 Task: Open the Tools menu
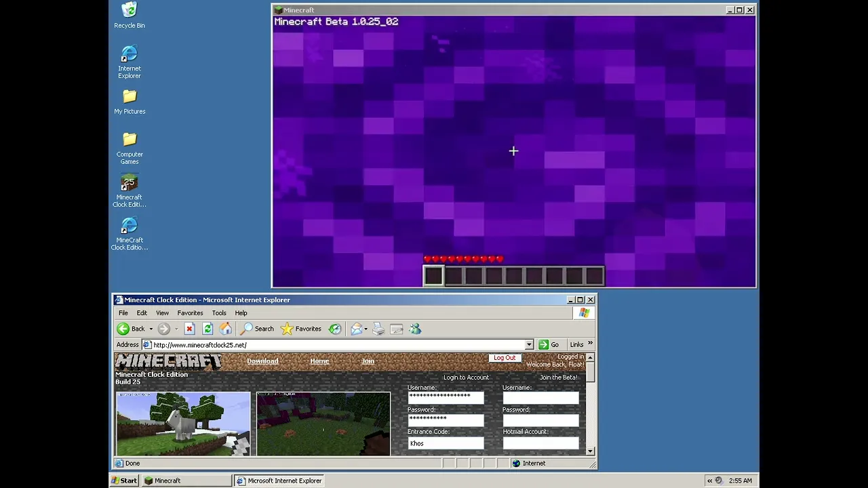pyautogui.click(x=218, y=313)
